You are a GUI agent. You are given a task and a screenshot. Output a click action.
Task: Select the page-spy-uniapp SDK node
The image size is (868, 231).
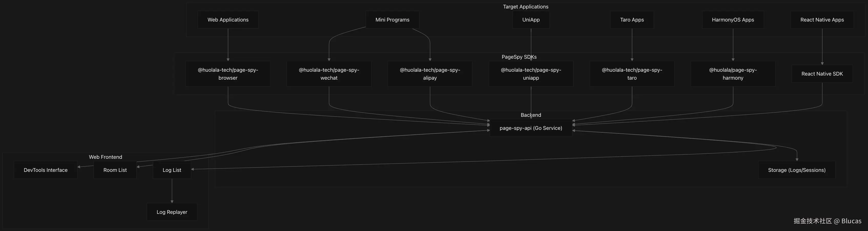(531, 74)
